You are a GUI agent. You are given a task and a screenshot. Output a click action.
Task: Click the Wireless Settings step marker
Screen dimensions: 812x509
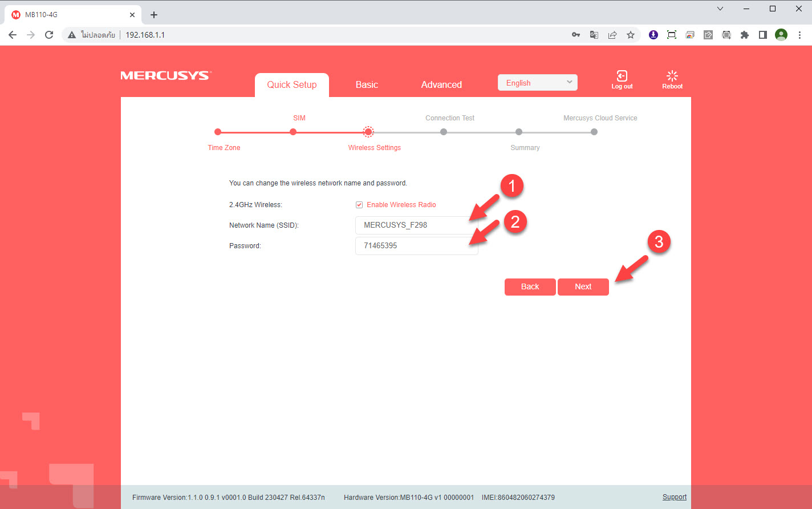tap(368, 132)
